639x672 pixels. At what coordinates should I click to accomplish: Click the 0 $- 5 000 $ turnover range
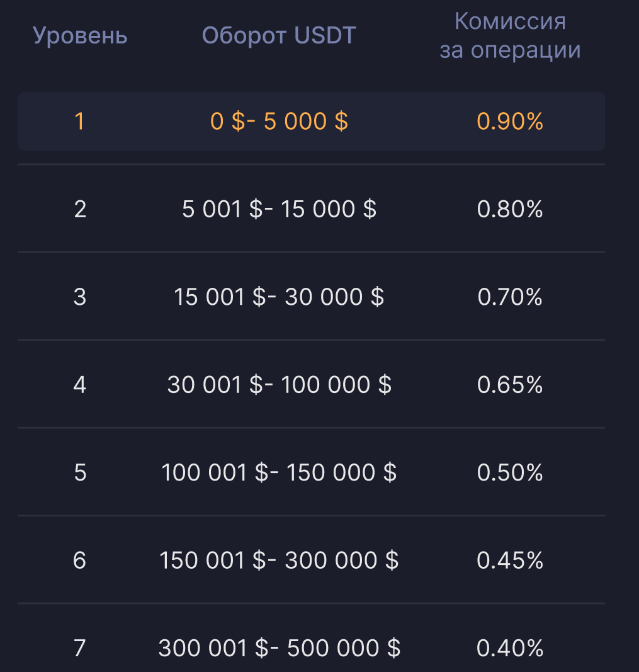[279, 121]
